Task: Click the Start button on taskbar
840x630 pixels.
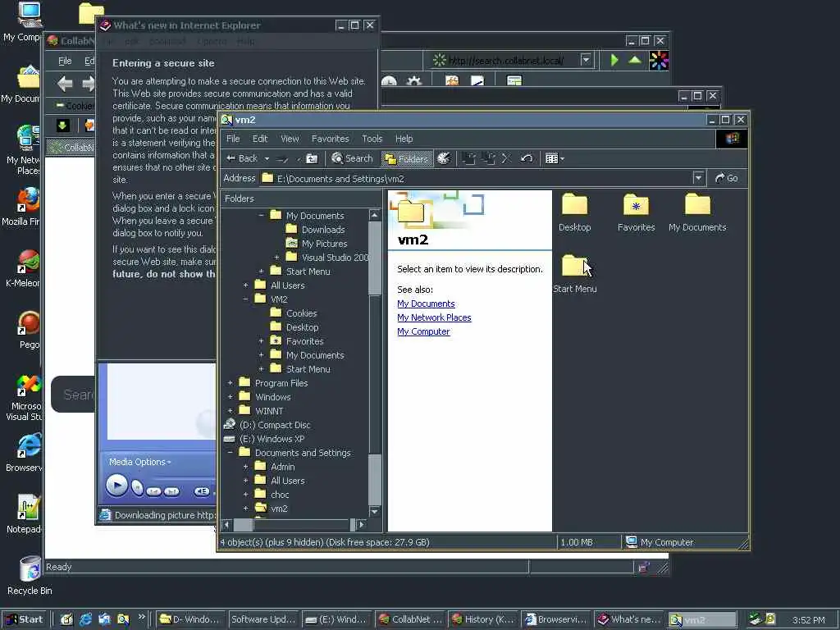Action: click(25, 620)
